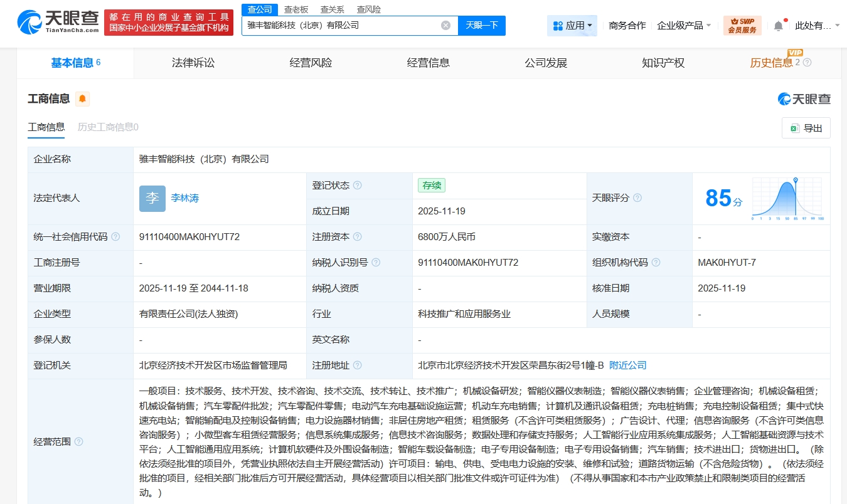Open the 公司发展 tab
This screenshot has height=504, width=847.
coord(545,62)
